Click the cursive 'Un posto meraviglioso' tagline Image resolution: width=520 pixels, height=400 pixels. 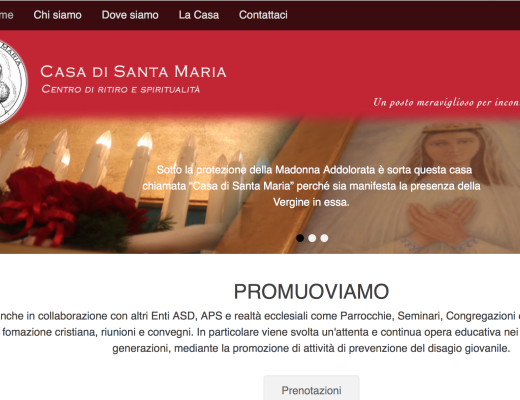pyautogui.click(x=446, y=102)
